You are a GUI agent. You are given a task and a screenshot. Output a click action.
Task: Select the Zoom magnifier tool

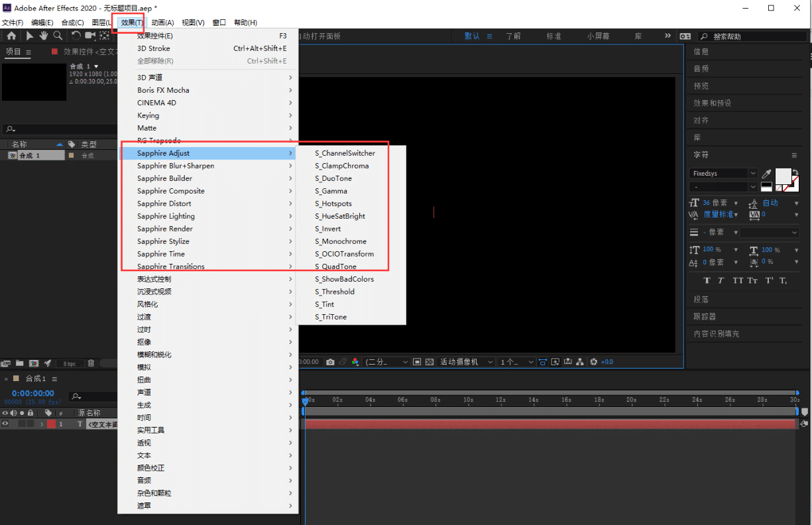pos(58,36)
